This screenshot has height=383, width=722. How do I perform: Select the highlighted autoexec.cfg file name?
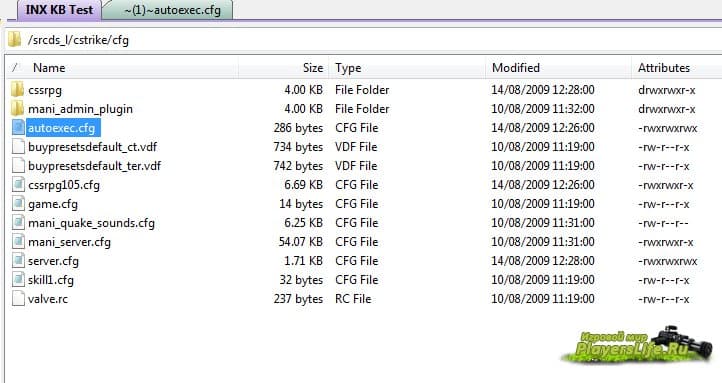tap(62, 128)
